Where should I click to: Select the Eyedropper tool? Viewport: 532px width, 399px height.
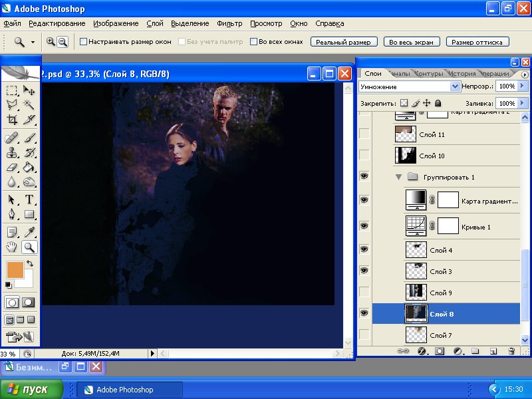[x=29, y=231]
